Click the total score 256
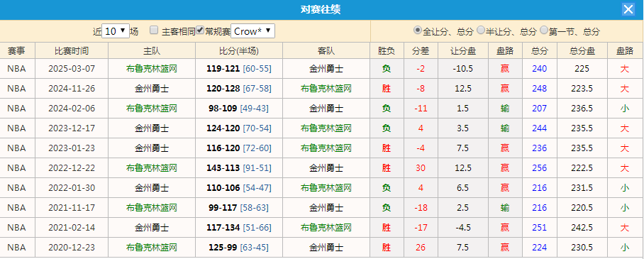Screen dimensions: 644x259 tap(539, 168)
